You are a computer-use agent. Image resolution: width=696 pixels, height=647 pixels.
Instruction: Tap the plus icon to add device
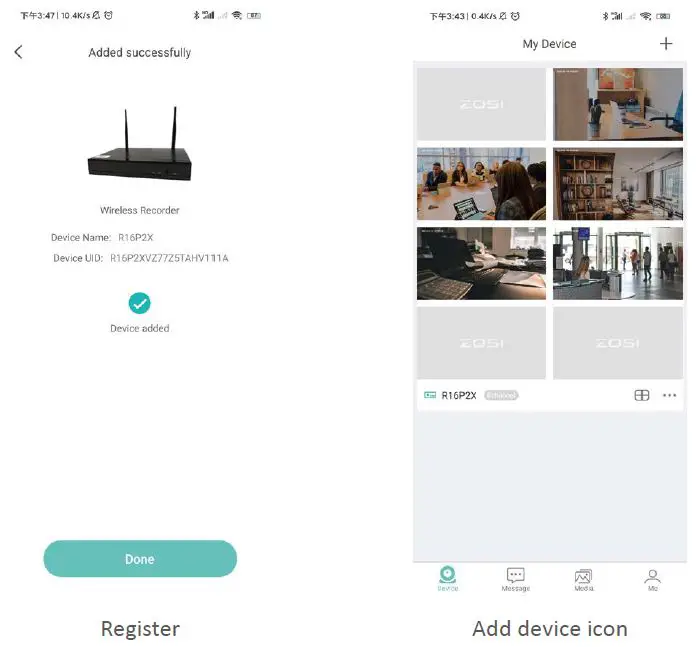pyautogui.click(x=666, y=43)
